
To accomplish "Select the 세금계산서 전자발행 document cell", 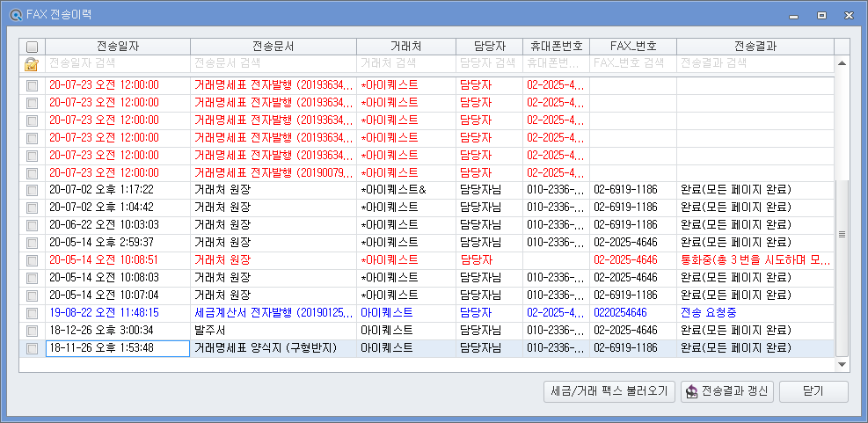I will coord(274,313).
